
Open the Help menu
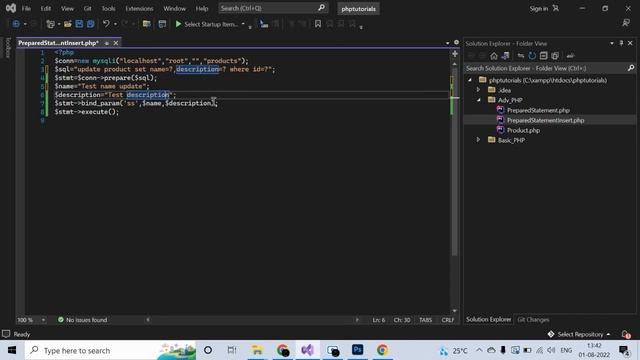pos(202,8)
